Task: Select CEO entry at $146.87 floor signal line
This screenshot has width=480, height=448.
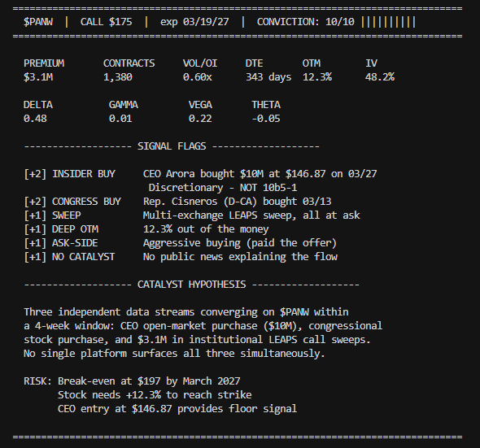Action: point(177,409)
